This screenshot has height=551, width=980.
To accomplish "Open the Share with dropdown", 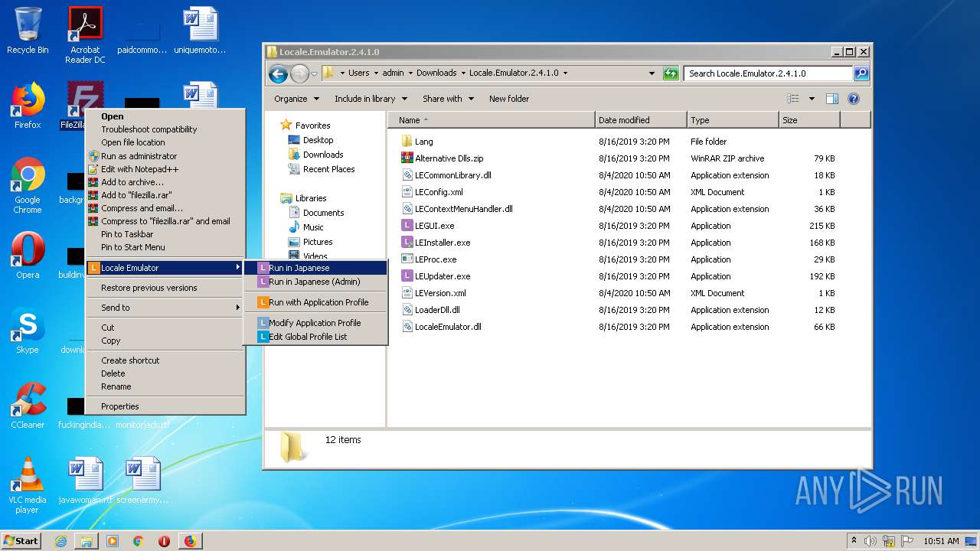I will (449, 99).
